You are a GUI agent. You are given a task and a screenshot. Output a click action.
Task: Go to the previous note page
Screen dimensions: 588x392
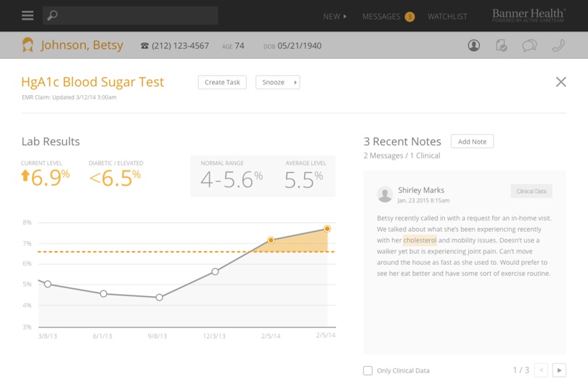tap(541, 370)
